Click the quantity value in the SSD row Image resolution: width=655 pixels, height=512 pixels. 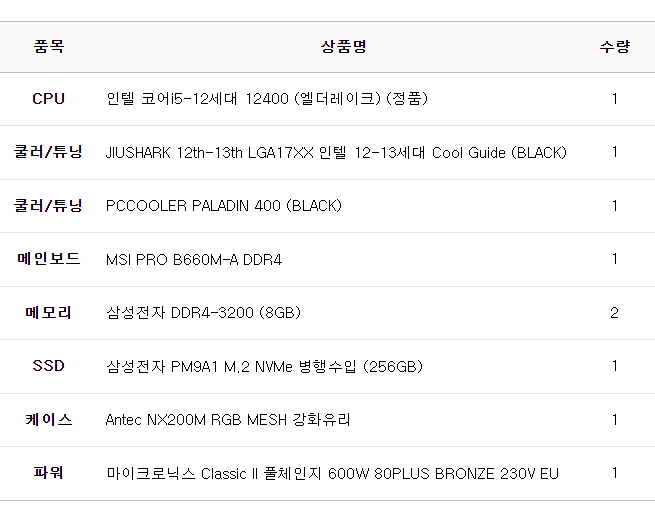click(614, 366)
